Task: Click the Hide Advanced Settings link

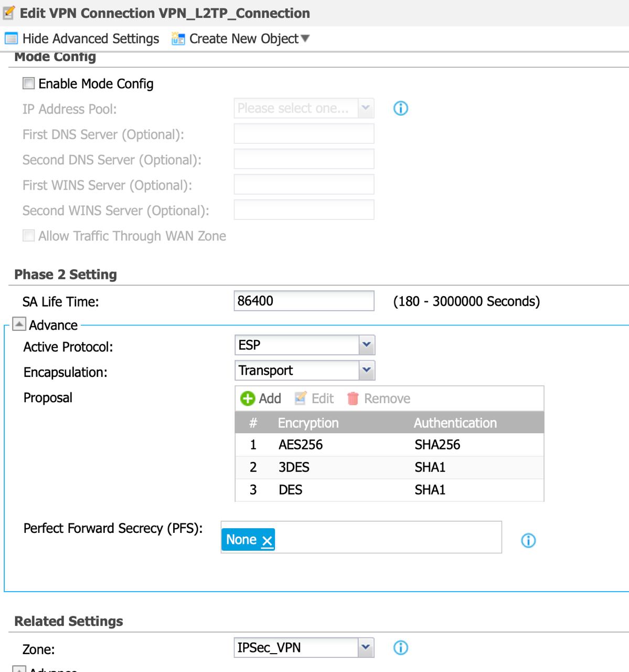Action: [91, 39]
